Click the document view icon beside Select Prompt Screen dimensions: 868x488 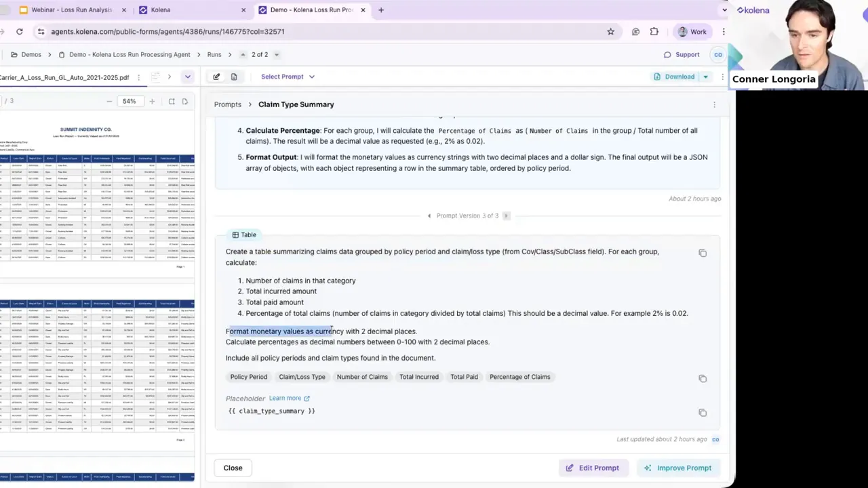234,77
